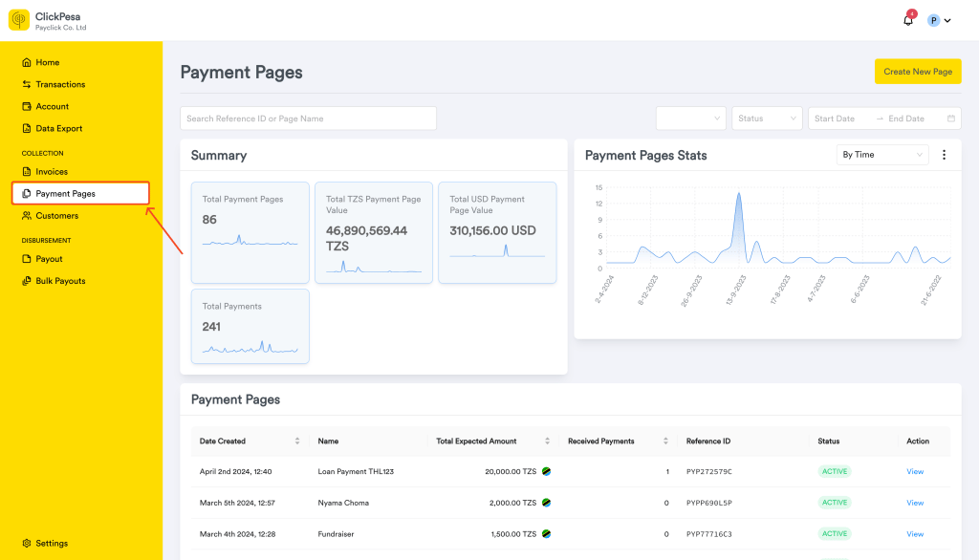This screenshot has height=560, width=979.
Task: View Fundraiser payment page
Action: pos(915,534)
